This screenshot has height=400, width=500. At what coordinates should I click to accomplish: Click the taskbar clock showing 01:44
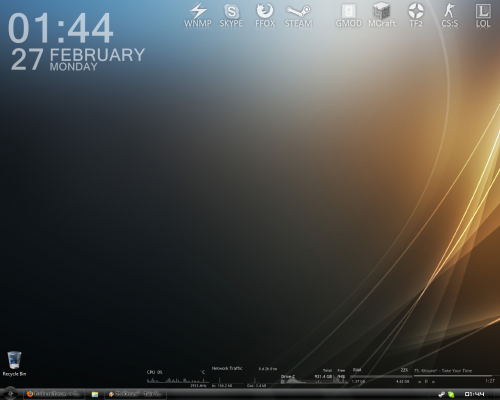[x=474, y=394]
